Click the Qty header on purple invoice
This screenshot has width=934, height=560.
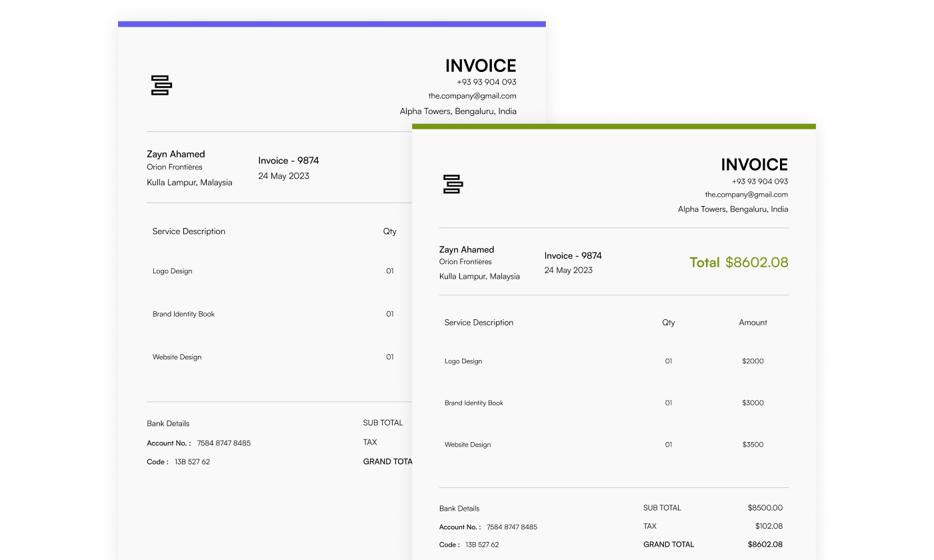click(389, 231)
